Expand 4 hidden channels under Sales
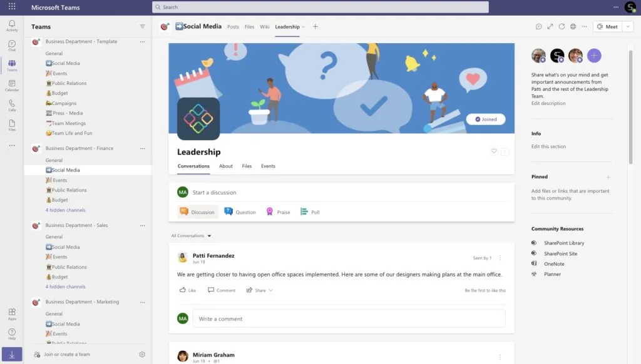This screenshot has height=364, width=641. click(x=65, y=287)
